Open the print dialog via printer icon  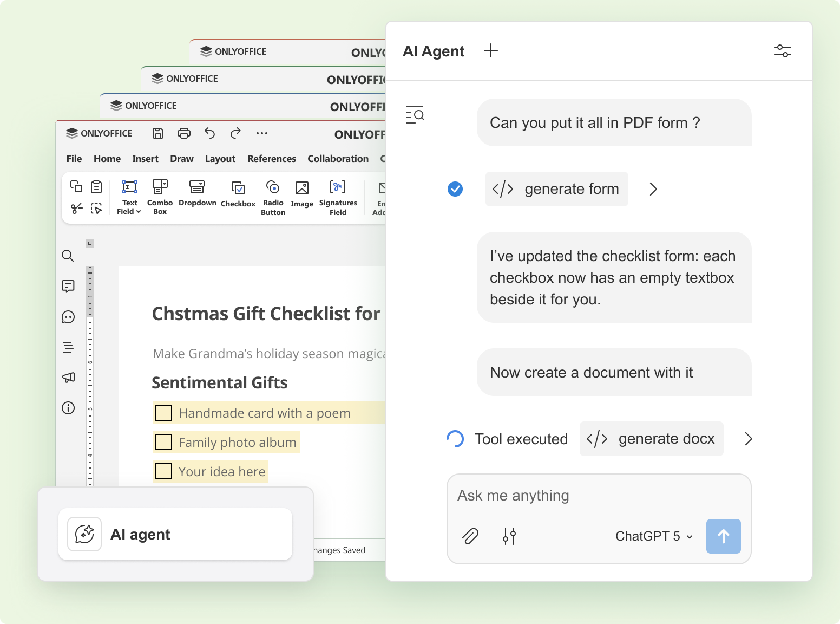point(184,133)
